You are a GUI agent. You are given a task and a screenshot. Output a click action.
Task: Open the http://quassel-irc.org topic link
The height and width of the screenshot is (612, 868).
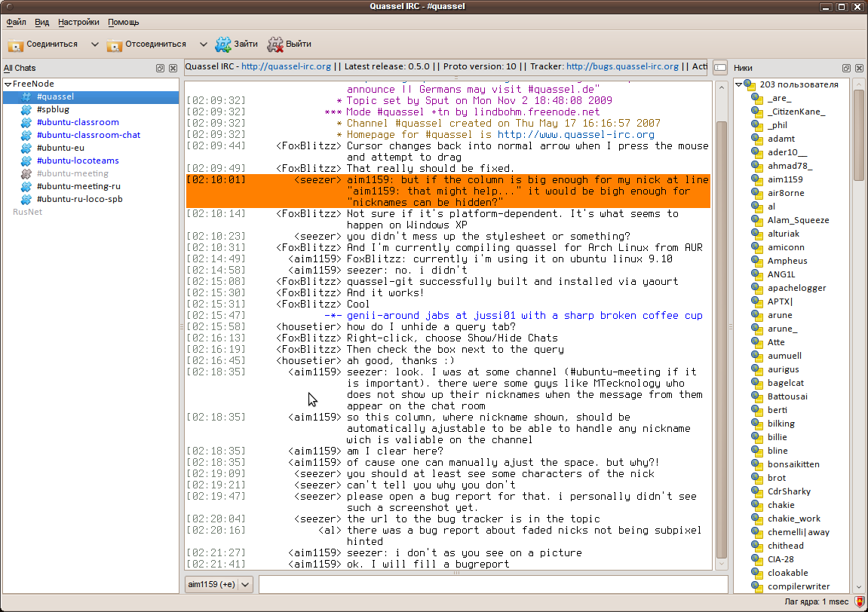click(x=286, y=66)
